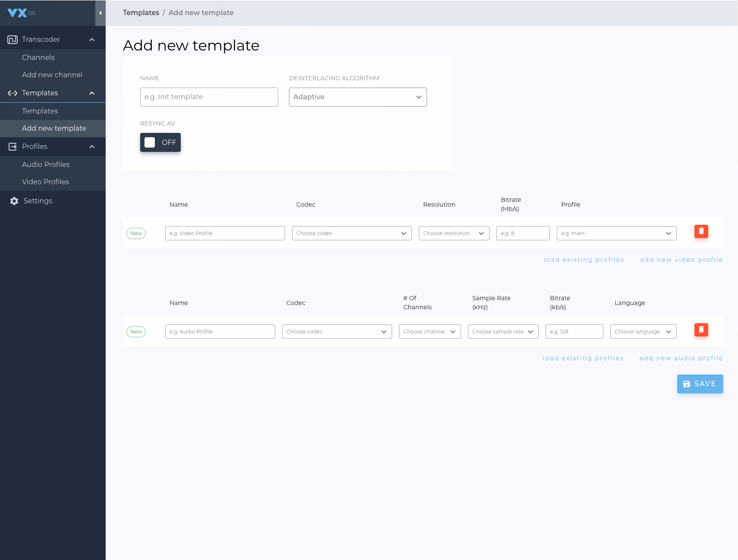The image size is (738, 560).
Task: Focus the video profile Name field
Action: pos(225,233)
